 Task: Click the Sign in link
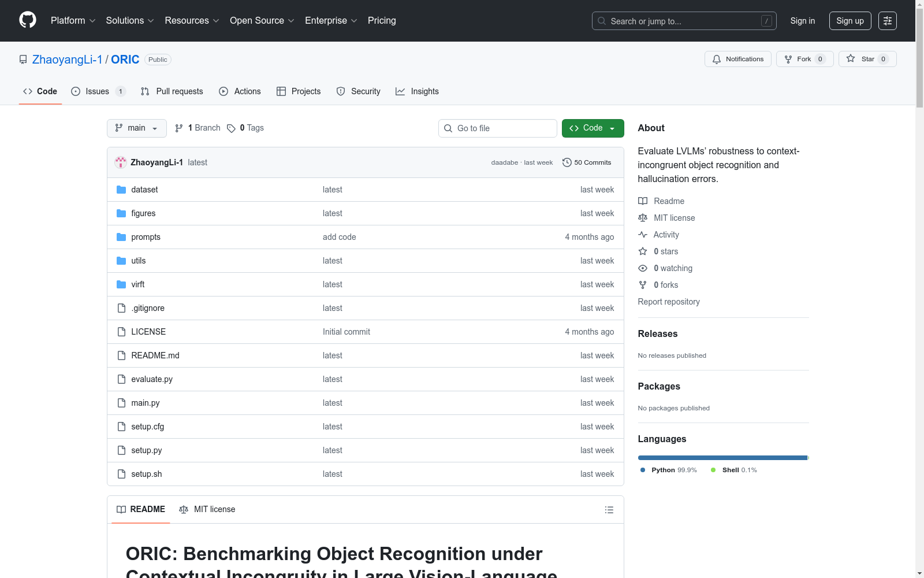(x=803, y=21)
